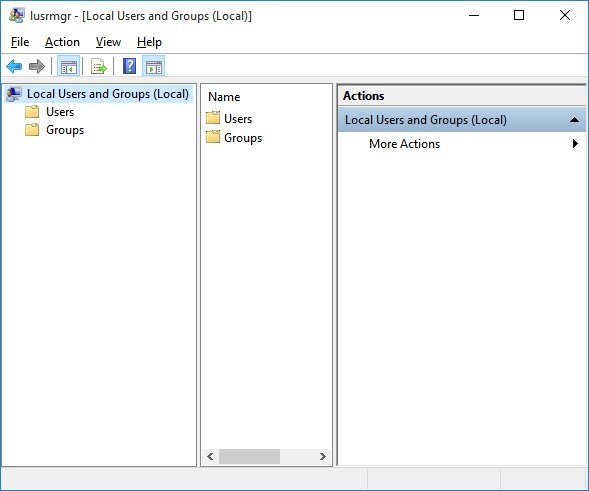Viewport: 589px width, 491px height.
Task: Select Groups in the left console tree
Action: (x=65, y=130)
